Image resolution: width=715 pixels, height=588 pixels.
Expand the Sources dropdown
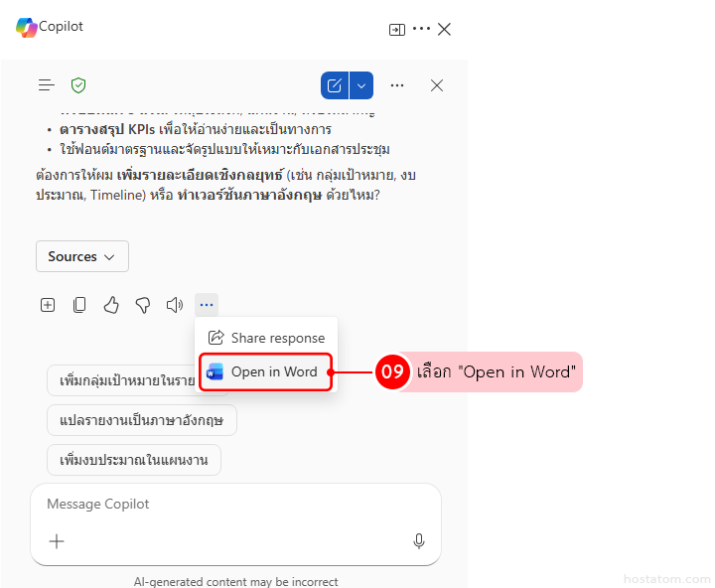(82, 256)
